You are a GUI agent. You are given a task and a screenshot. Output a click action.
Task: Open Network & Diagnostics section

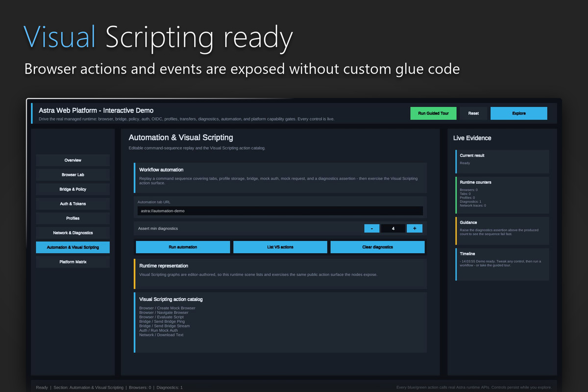(73, 233)
